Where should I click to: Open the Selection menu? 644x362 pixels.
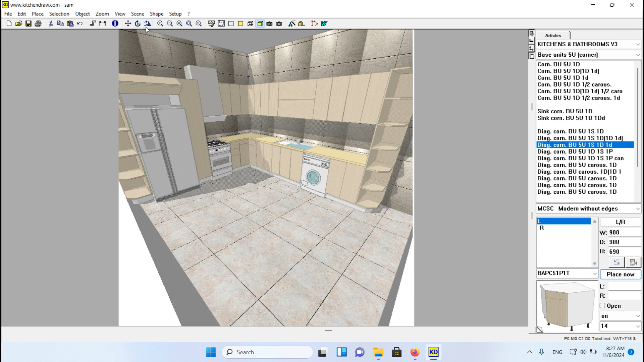pos(59,14)
